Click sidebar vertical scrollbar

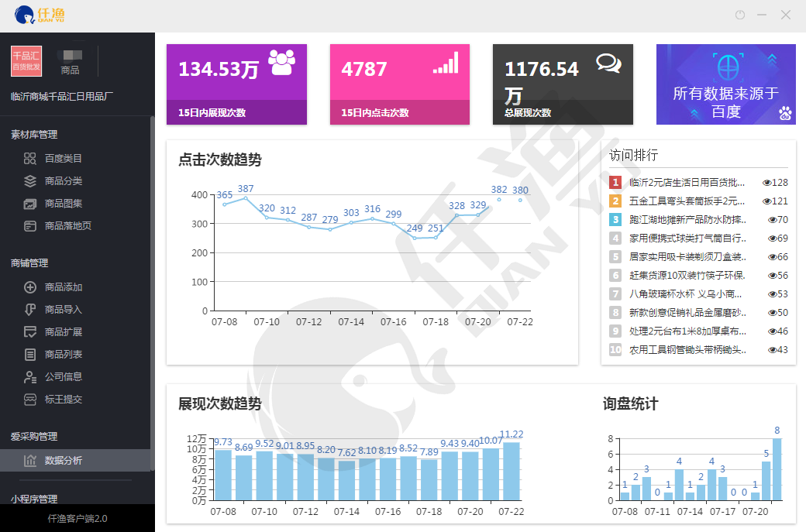click(x=152, y=293)
